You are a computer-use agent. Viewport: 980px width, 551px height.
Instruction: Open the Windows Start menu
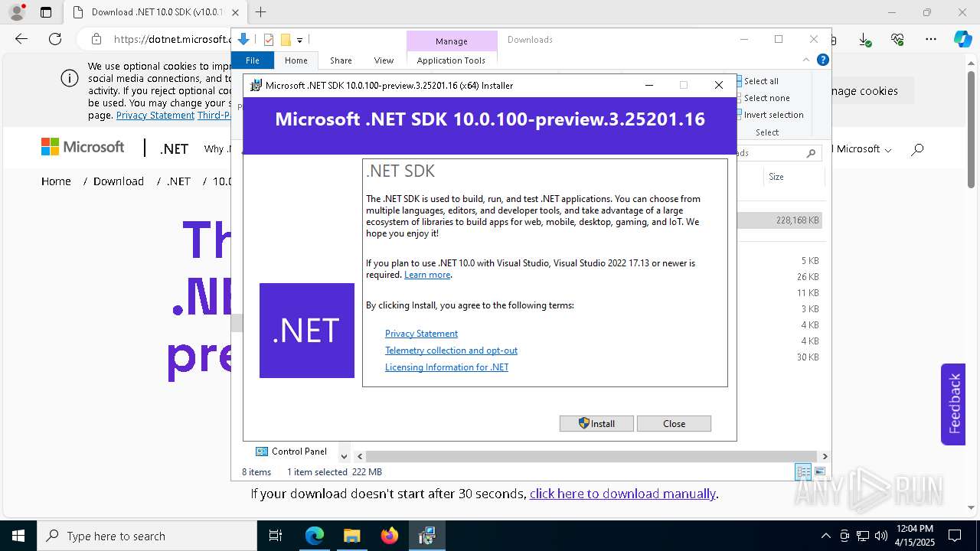(18, 536)
